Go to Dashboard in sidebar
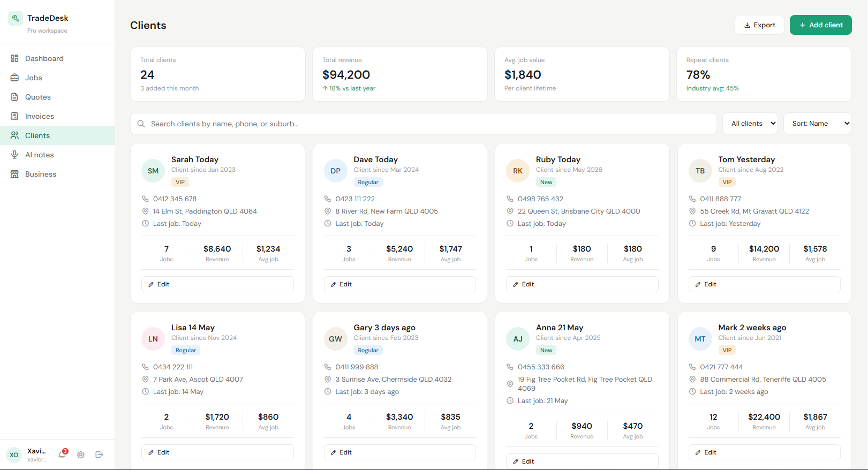 pyautogui.click(x=57, y=58)
